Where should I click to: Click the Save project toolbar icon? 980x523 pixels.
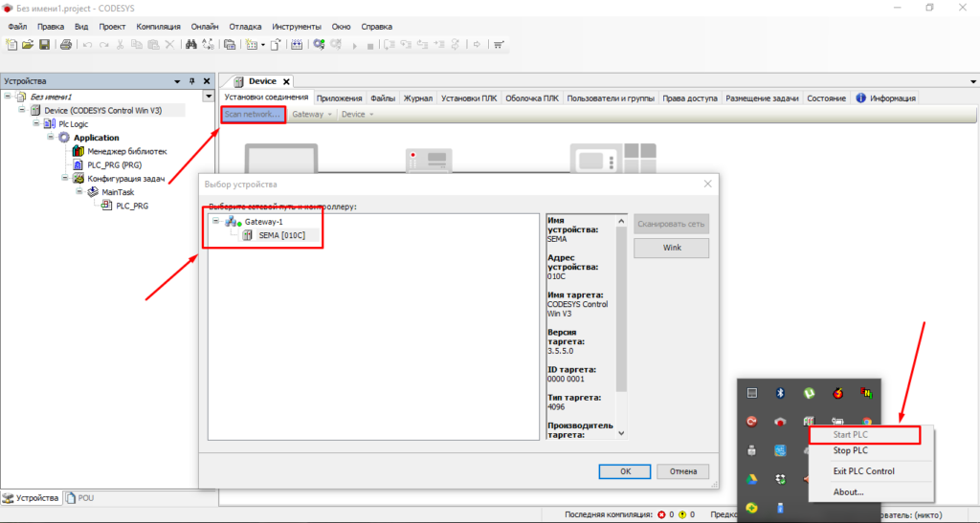44,44
